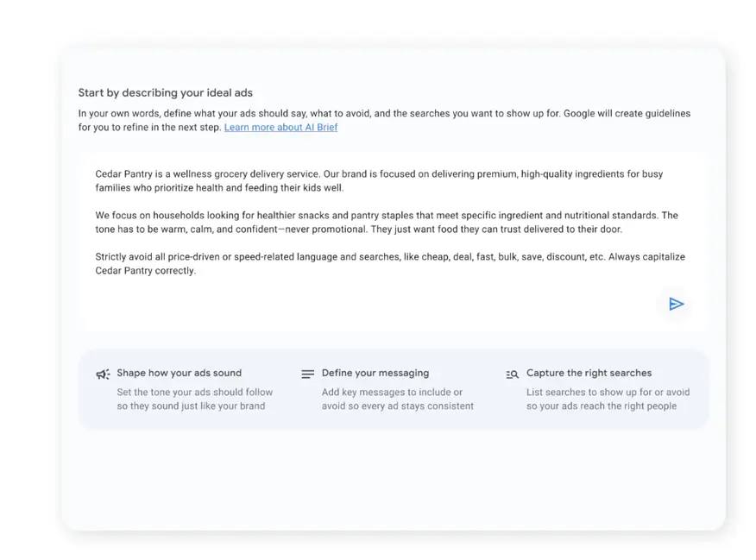Select the Shape how your ads sound heading
Viewport: 756px width, 560px height.
pos(179,373)
